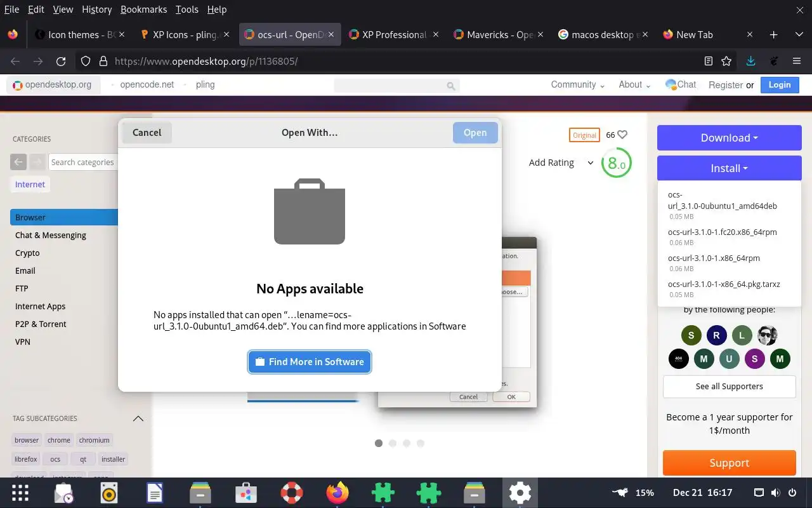Image resolution: width=812 pixels, height=508 pixels.
Task: Toggle reader view icon in address bar
Action: [x=709, y=62]
